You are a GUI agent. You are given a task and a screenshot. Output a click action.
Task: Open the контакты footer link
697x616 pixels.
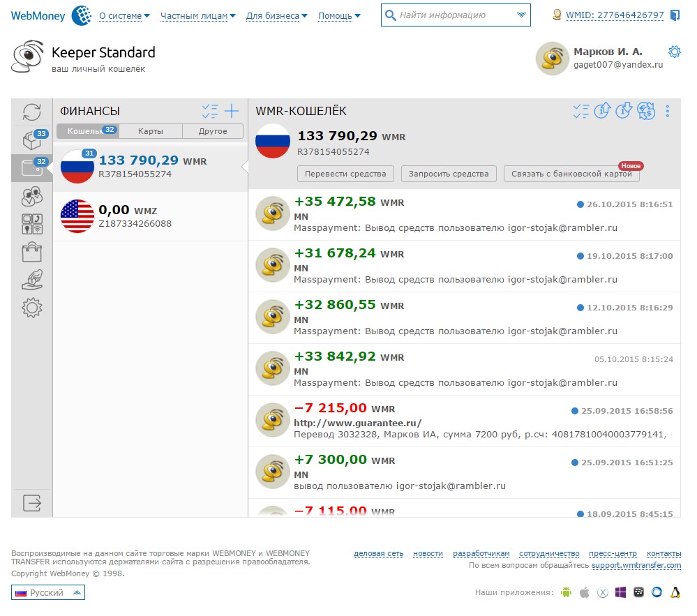(x=664, y=553)
